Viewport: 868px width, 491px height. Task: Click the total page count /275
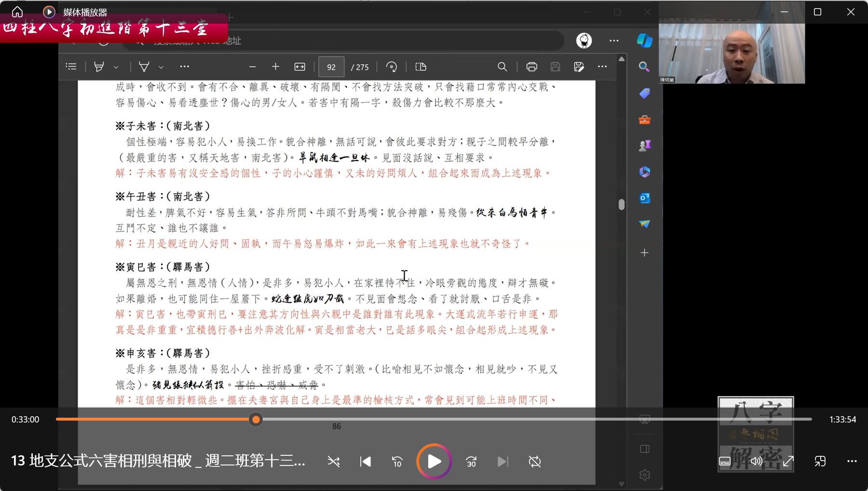(x=360, y=68)
